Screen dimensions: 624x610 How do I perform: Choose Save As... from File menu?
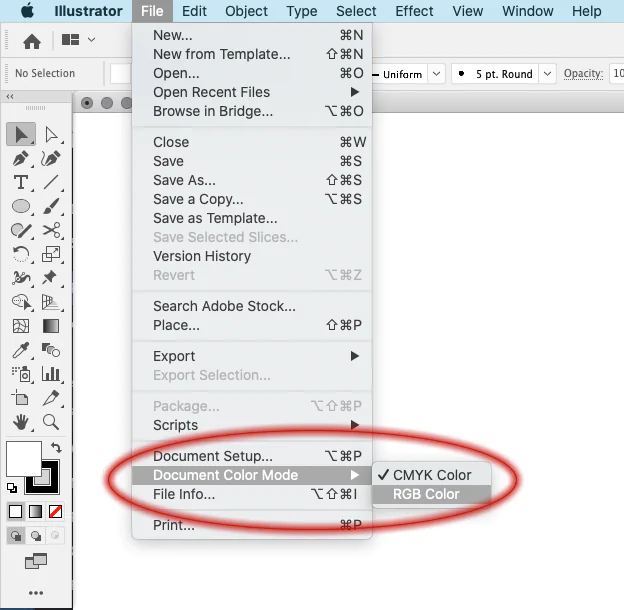click(x=252, y=180)
